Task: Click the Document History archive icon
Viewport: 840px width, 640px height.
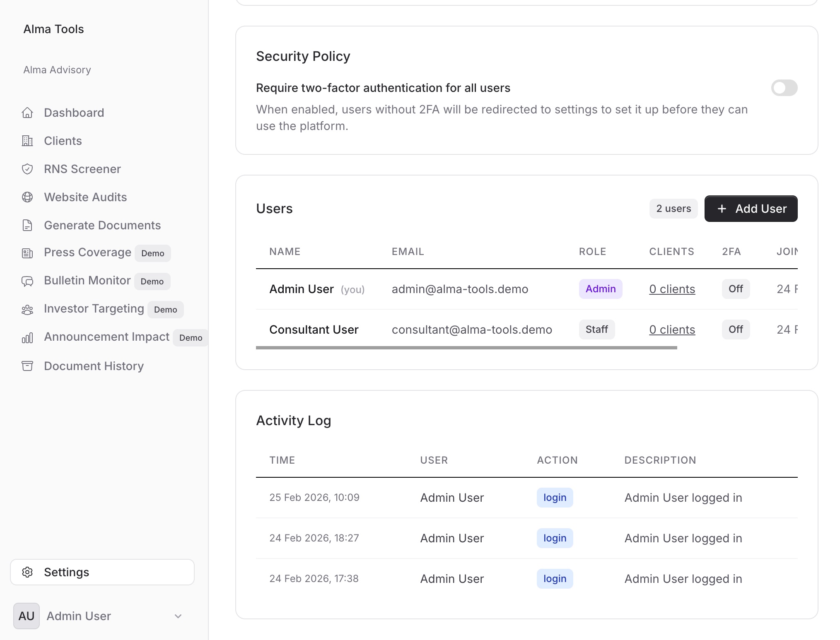Action: point(27,366)
